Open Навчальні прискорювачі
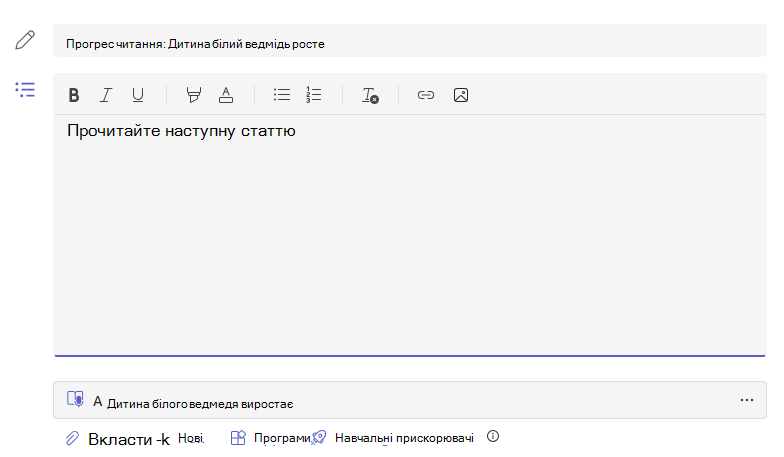Viewport: 784px width, 457px height. click(x=404, y=438)
